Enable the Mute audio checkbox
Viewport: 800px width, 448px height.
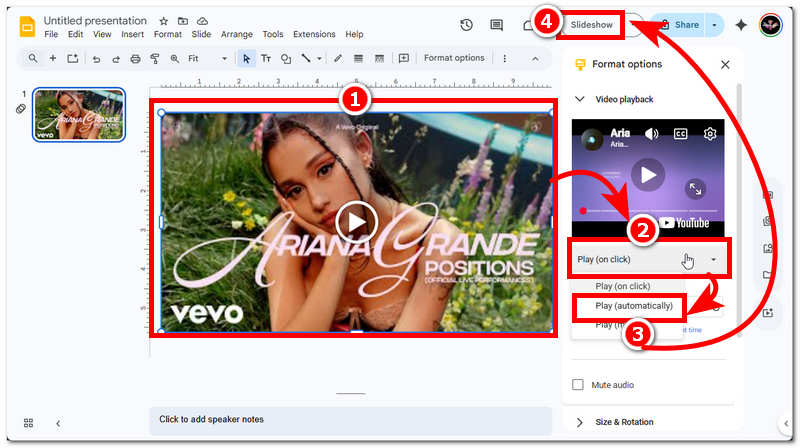(x=578, y=385)
